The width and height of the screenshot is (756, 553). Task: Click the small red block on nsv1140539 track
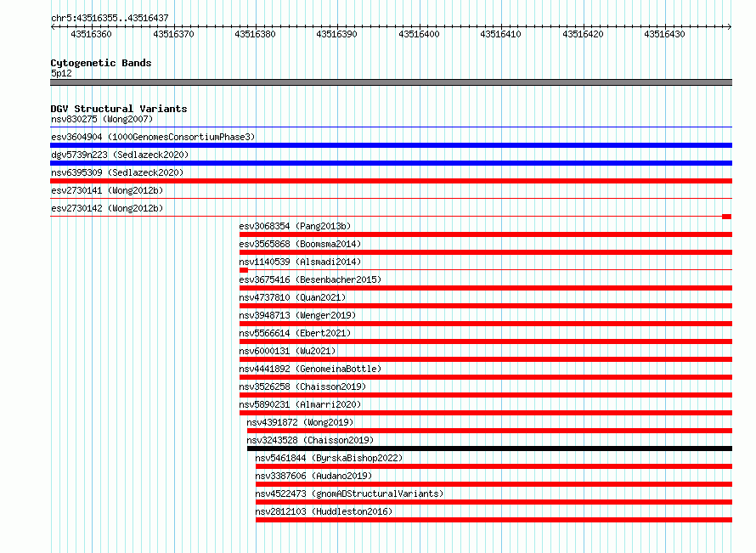tap(244, 270)
